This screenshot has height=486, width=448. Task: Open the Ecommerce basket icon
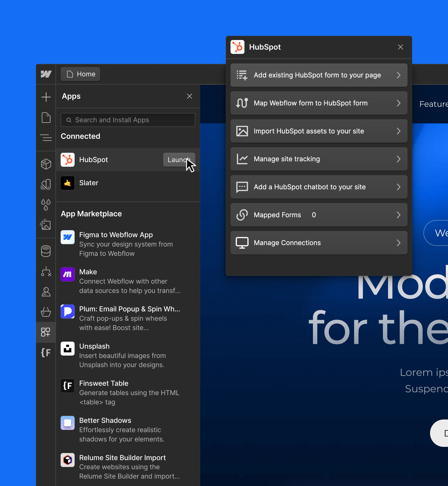coord(46,312)
